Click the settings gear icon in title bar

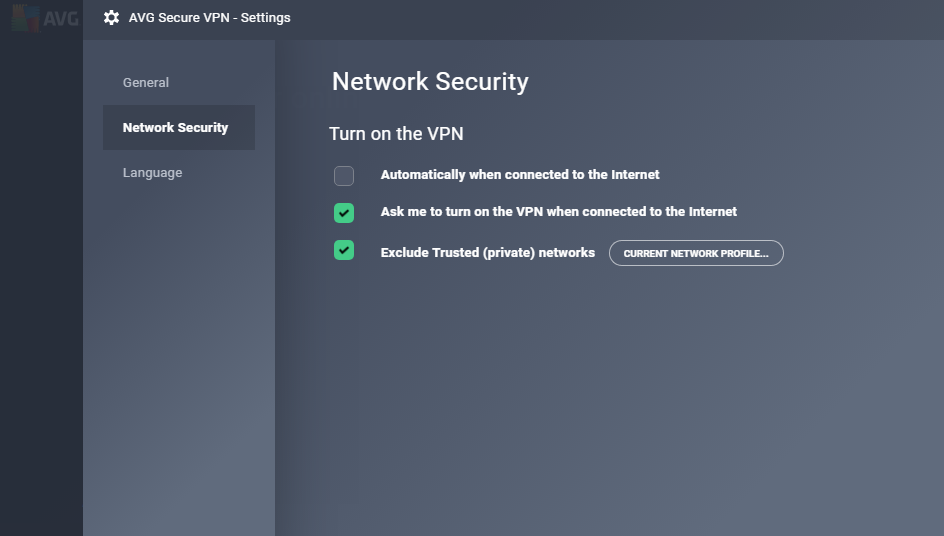click(x=111, y=17)
